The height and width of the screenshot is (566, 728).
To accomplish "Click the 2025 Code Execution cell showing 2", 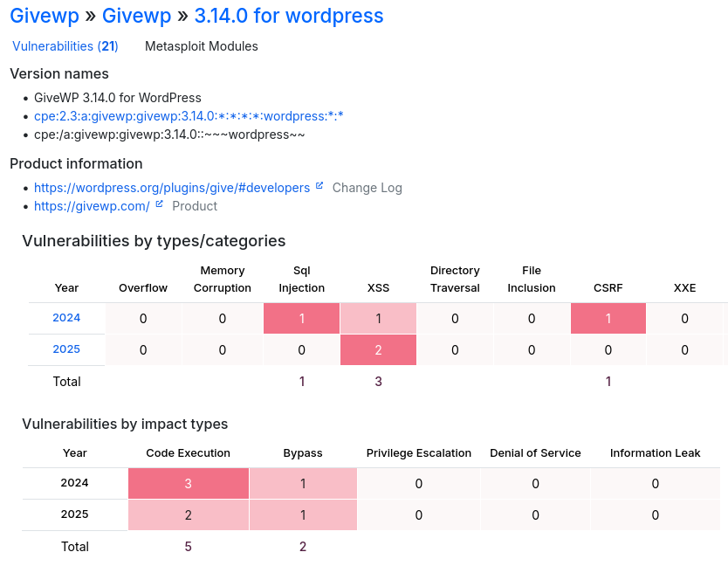I will click(x=188, y=514).
